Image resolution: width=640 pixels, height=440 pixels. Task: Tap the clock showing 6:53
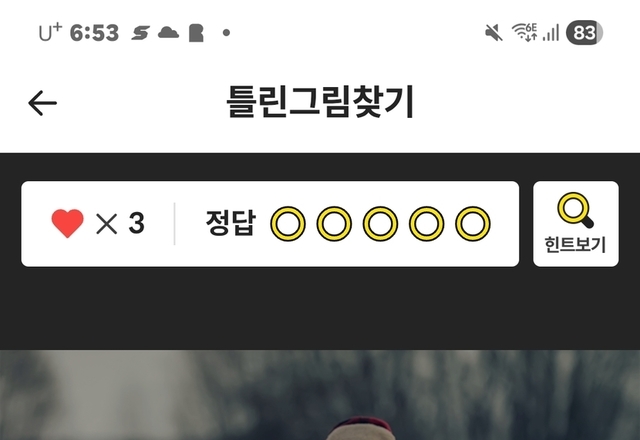pos(94,33)
